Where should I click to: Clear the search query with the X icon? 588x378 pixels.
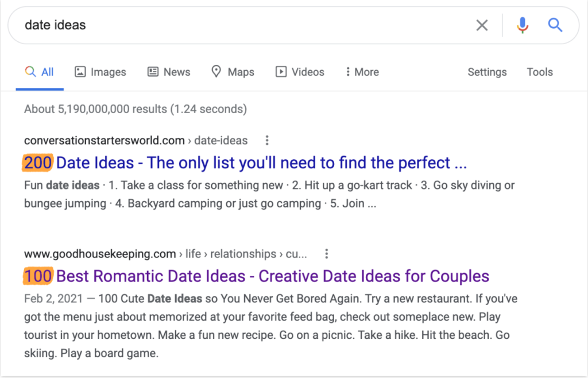tap(482, 25)
